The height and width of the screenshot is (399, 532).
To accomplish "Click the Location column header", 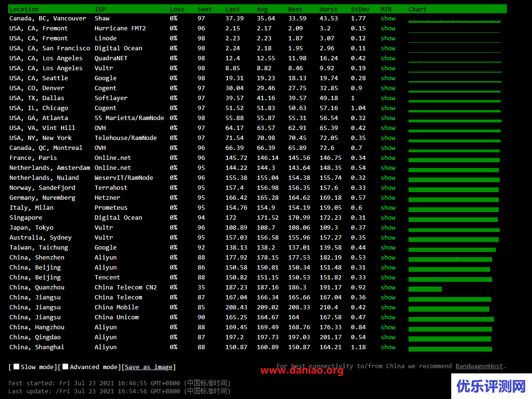I will [24, 9].
